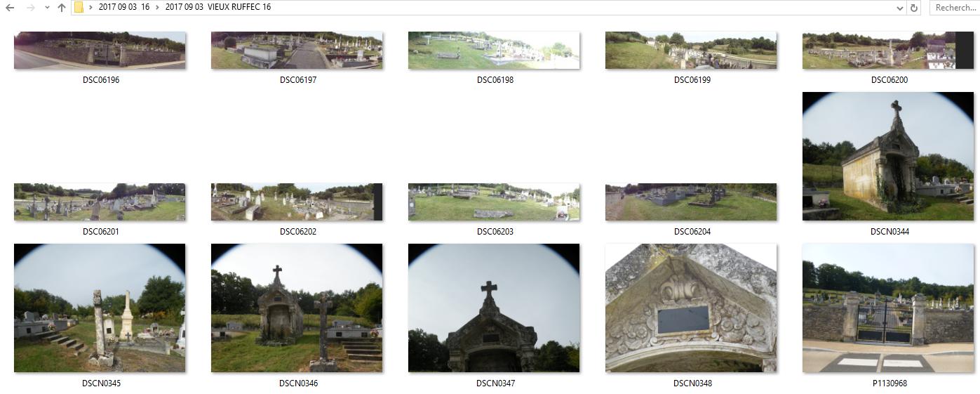Select DSC06203 panorama thumbnail
This screenshot has height=394, width=980.
494,202
